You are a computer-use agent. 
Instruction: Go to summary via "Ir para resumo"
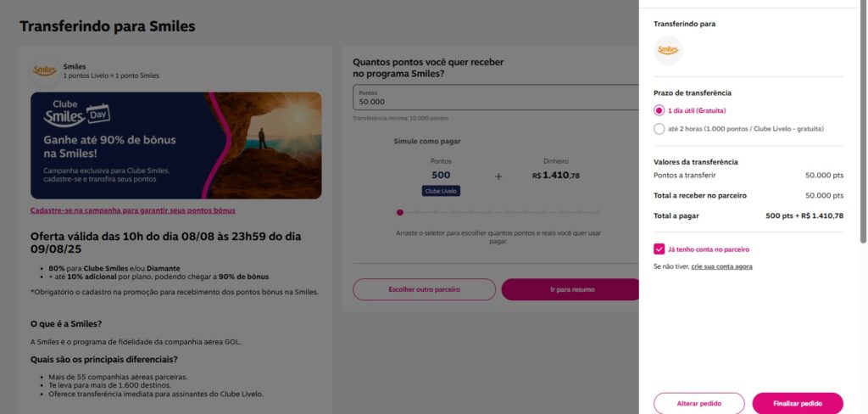pyautogui.click(x=570, y=289)
